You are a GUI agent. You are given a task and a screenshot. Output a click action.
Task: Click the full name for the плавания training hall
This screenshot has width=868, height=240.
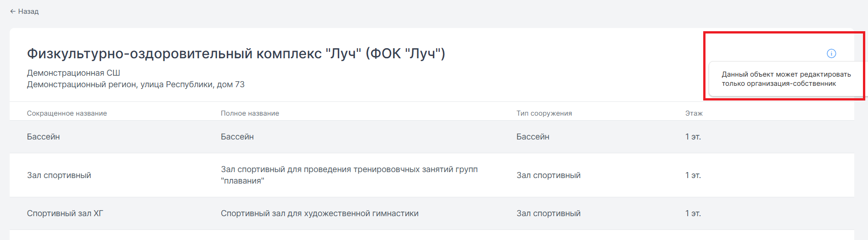pos(349,175)
